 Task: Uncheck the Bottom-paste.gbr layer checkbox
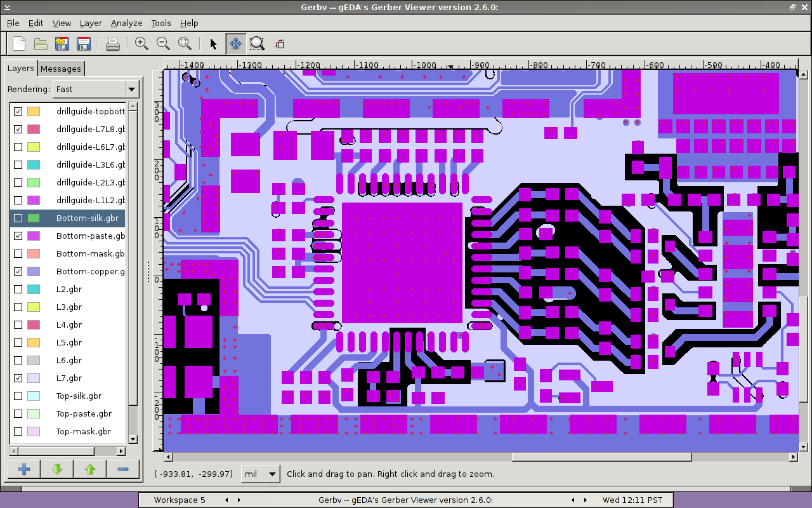click(x=18, y=236)
